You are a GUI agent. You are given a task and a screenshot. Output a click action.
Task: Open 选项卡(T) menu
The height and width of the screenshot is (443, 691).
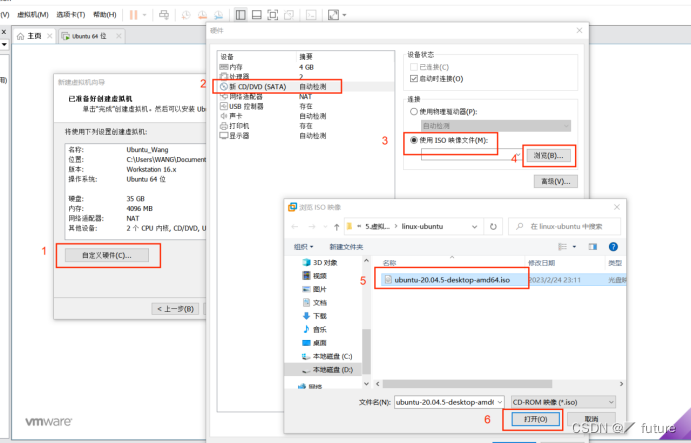pos(71,15)
